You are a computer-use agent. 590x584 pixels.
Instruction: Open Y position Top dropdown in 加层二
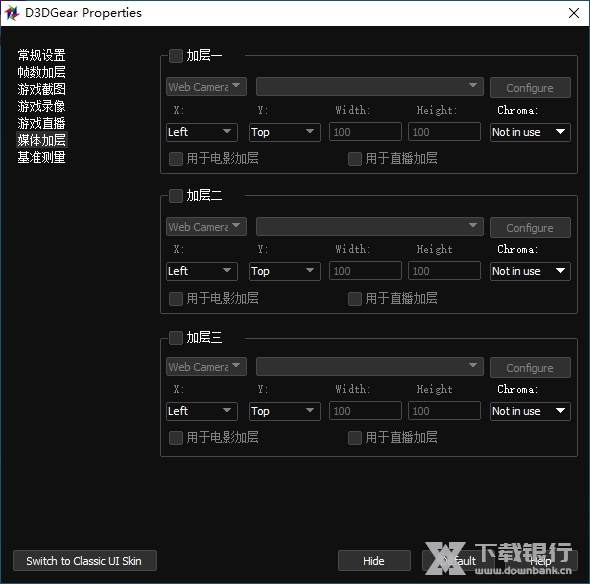(285, 271)
